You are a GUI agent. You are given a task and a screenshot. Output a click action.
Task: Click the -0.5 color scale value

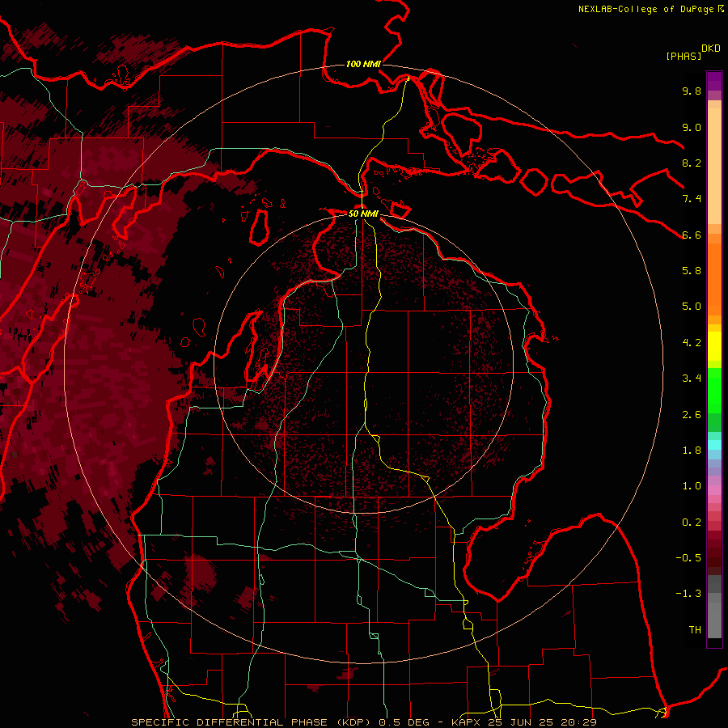(x=688, y=558)
